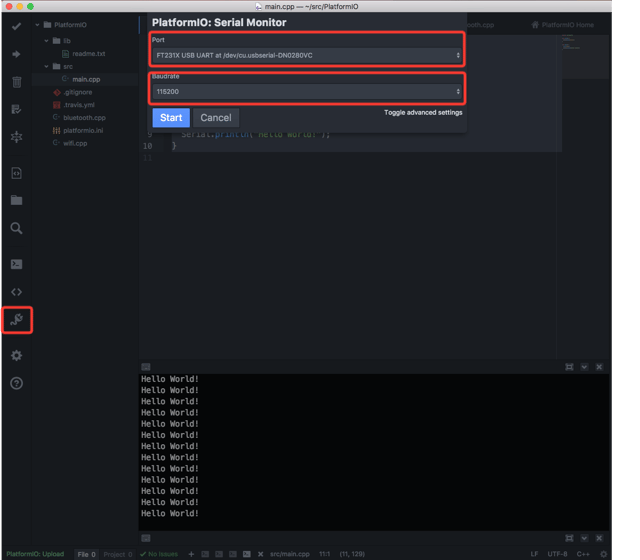Click the Start button

pyautogui.click(x=171, y=118)
